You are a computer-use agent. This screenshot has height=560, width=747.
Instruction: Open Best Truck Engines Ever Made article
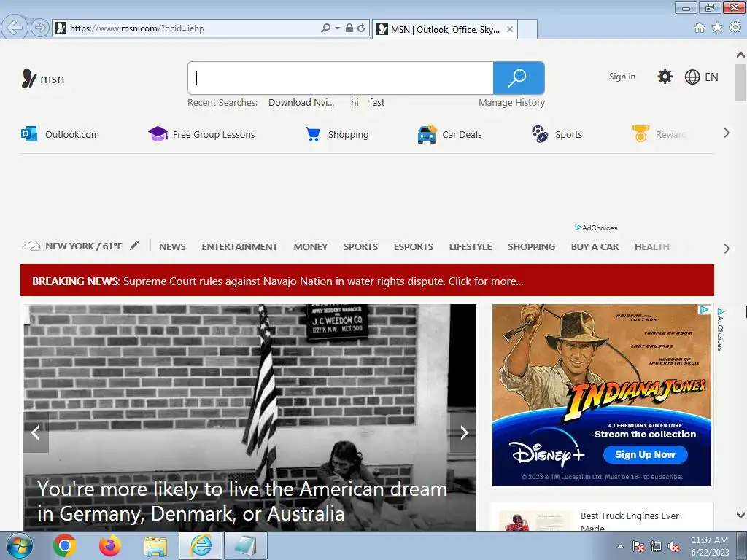[630, 522]
